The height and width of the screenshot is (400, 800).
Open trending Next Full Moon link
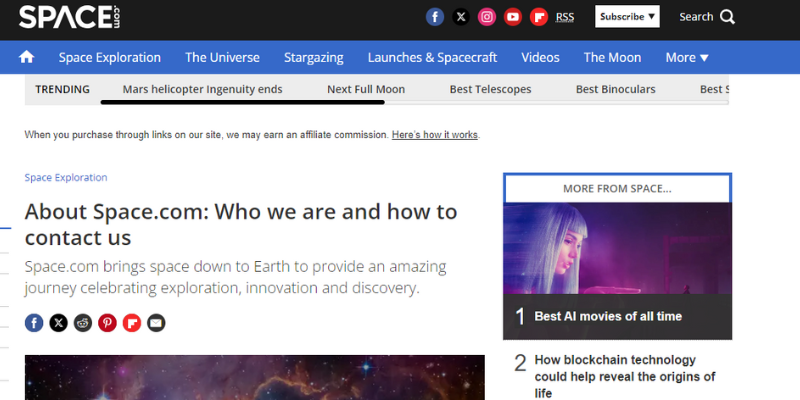point(366,89)
